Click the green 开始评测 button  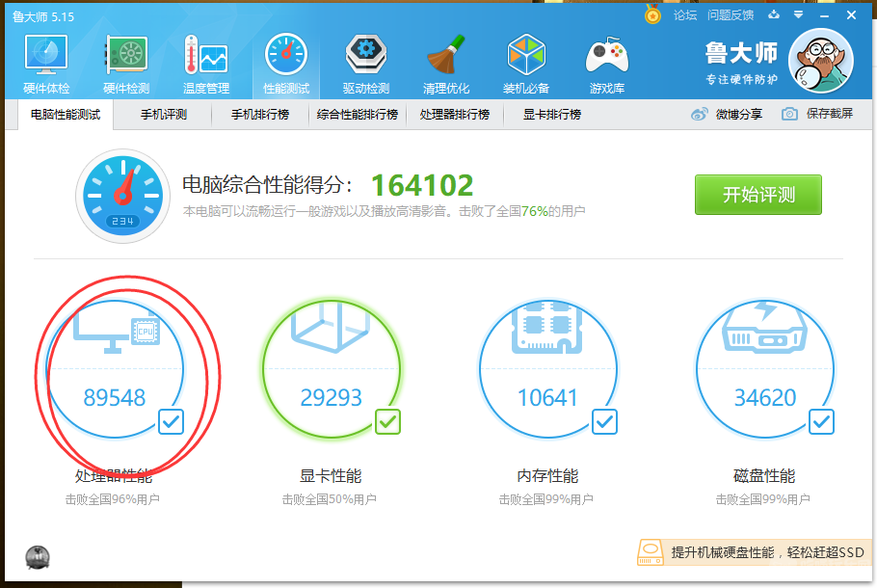coord(758,195)
